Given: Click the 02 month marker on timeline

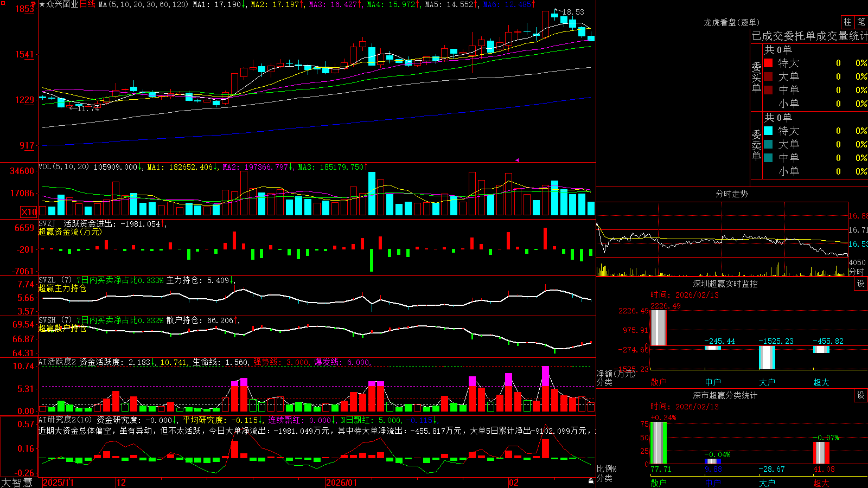Looking at the screenshot, I should (514, 483).
